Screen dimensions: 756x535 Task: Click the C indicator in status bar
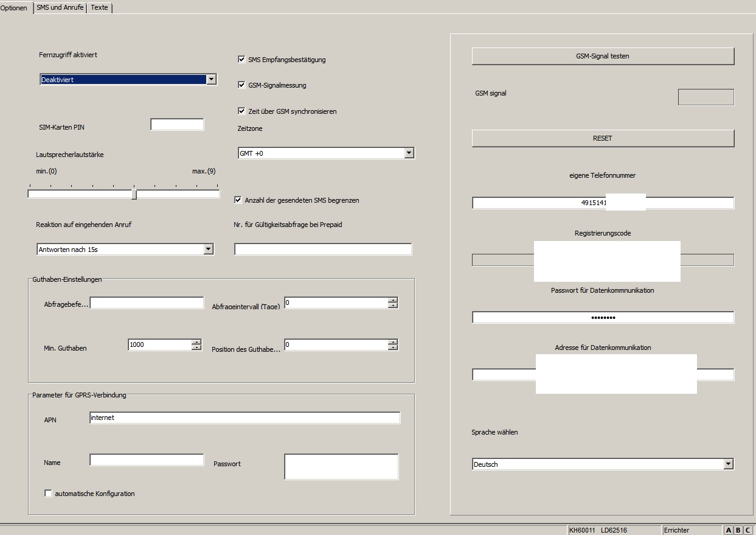(748, 530)
